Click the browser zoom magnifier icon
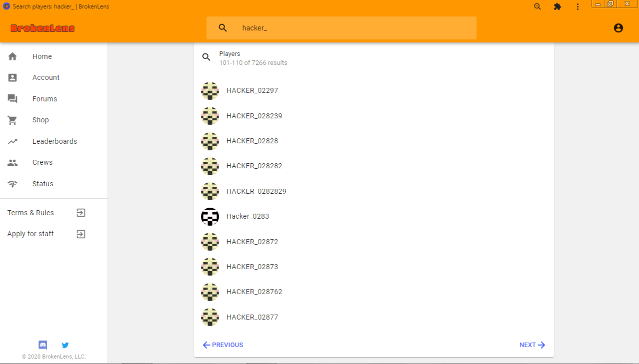This screenshot has height=364, width=639. pos(537,7)
